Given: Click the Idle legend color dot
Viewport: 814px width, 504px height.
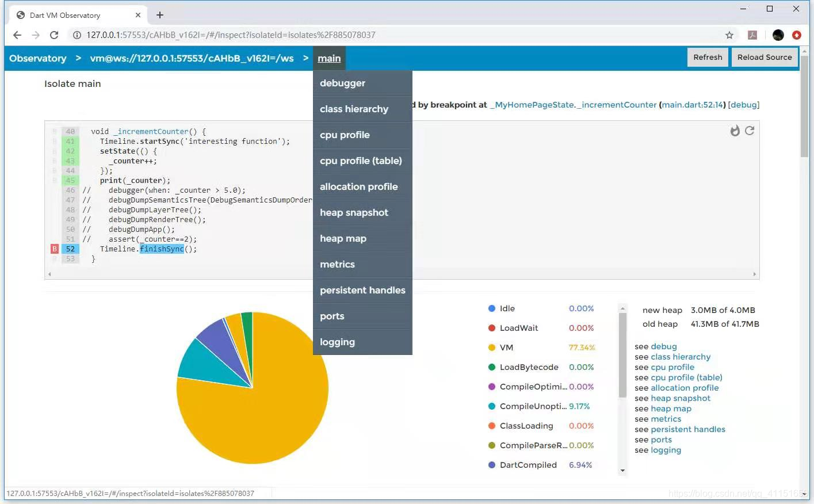Looking at the screenshot, I should pos(492,308).
